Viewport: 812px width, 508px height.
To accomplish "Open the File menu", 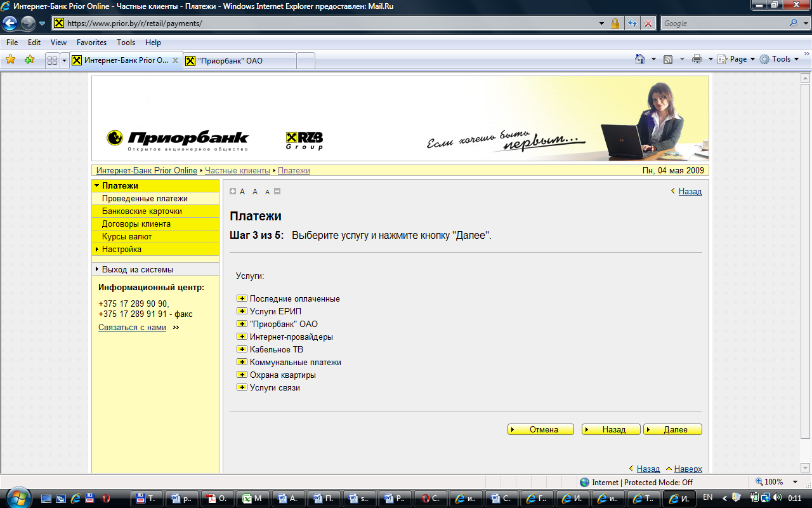I will coord(12,43).
